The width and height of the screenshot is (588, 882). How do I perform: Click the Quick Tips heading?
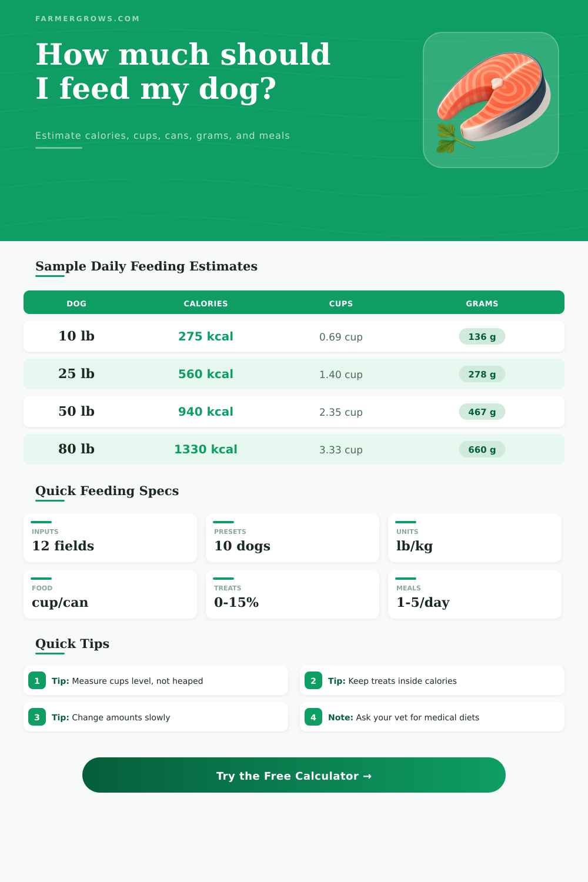click(72, 644)
